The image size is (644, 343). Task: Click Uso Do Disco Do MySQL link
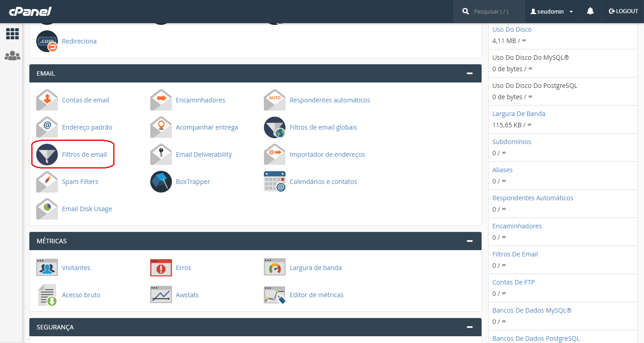[x=530, y=58]
